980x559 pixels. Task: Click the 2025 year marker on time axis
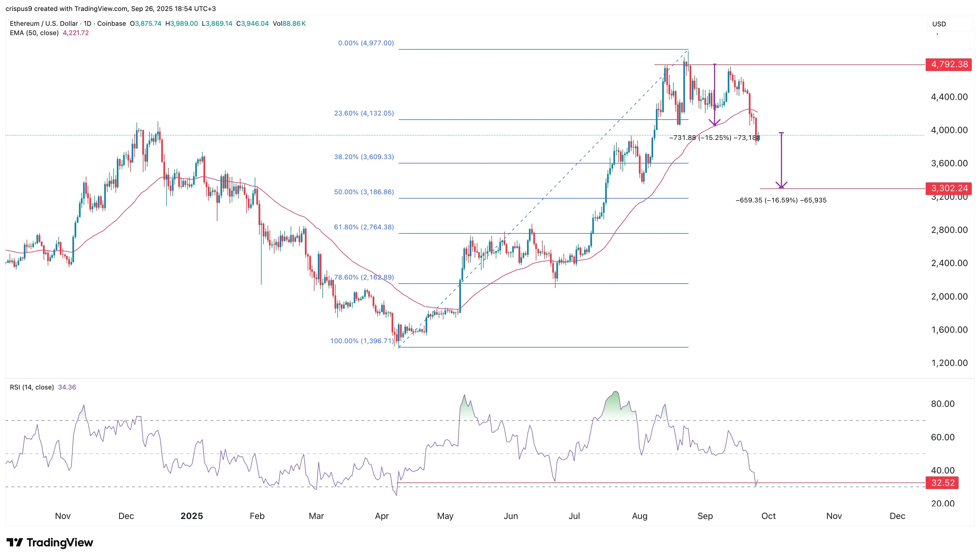pos(191,516)
